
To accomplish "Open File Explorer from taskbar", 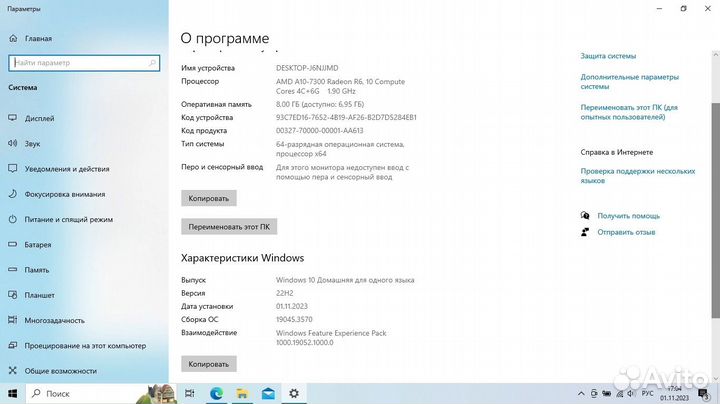I will tap(242, 393).
